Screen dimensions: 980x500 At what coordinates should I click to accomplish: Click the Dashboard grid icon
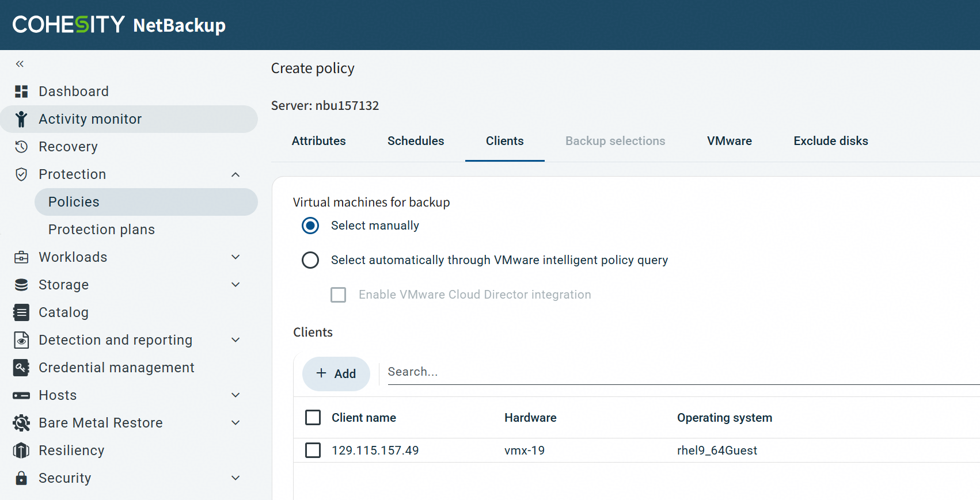(21, 91)
